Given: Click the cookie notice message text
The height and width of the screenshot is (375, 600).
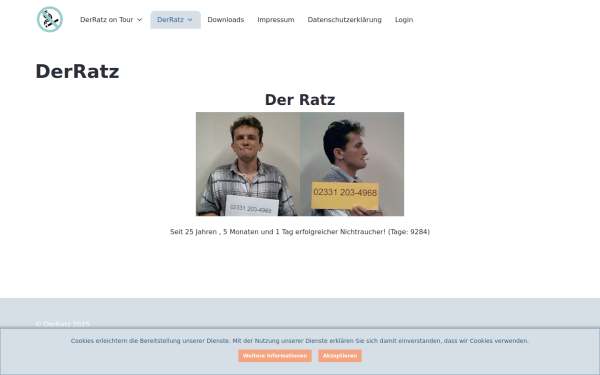Looking at the screenshot, I should (300, 341).
